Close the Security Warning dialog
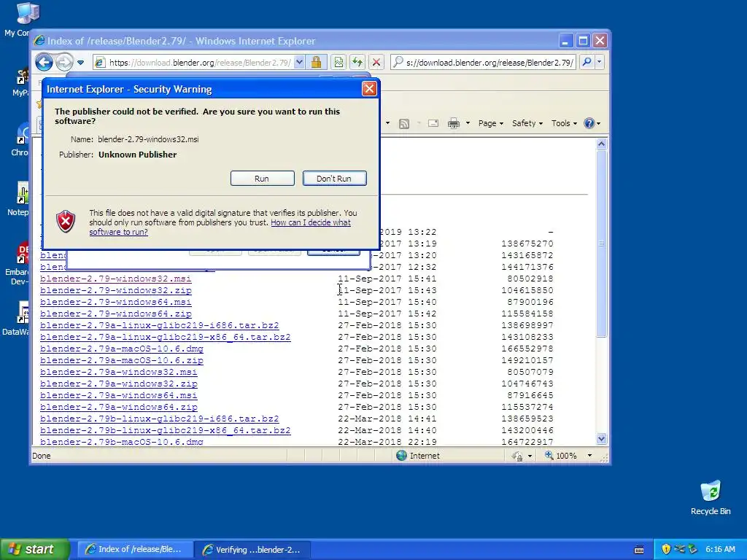Screen dimensions: 747x560 (369, 88)
